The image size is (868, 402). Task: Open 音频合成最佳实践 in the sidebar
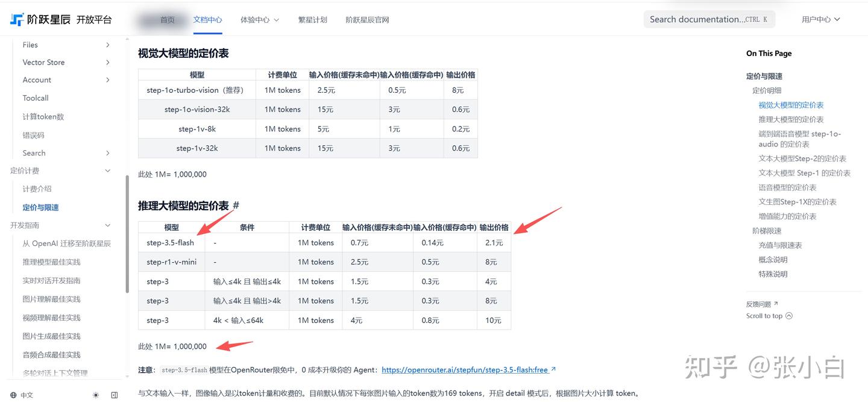point(51,355)
